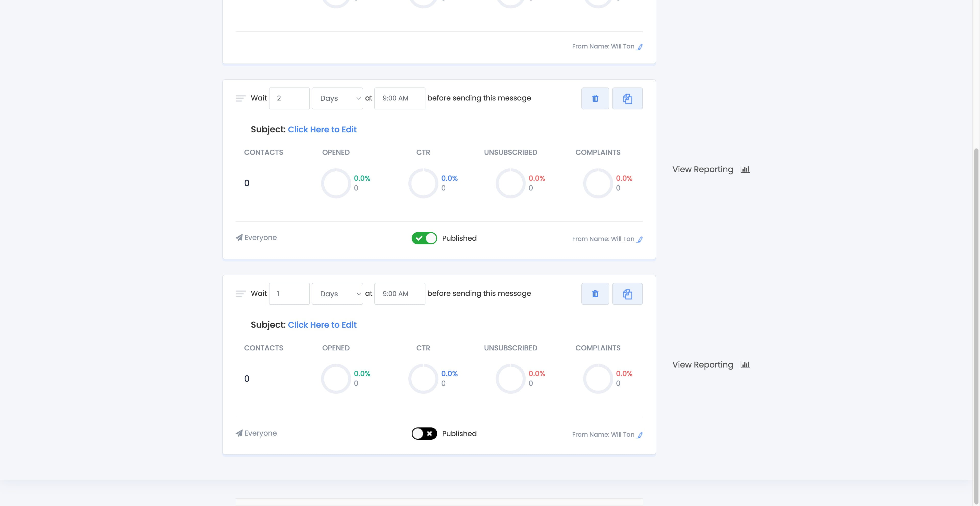The height and width of the screenshot is (506, 980).
Task: Edit From Name on 1-day message
Action: click(x=640, y=435)
